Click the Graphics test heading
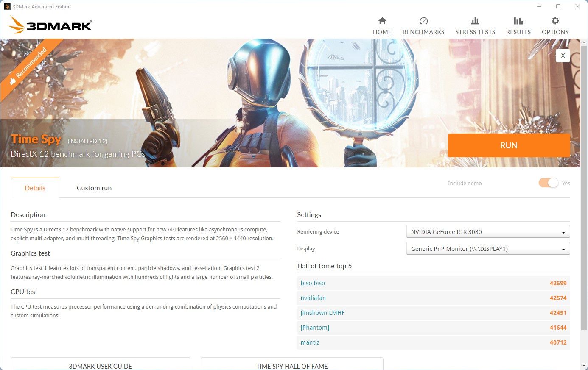The width and height of the screenshot is (588, 370). (30, 253)
